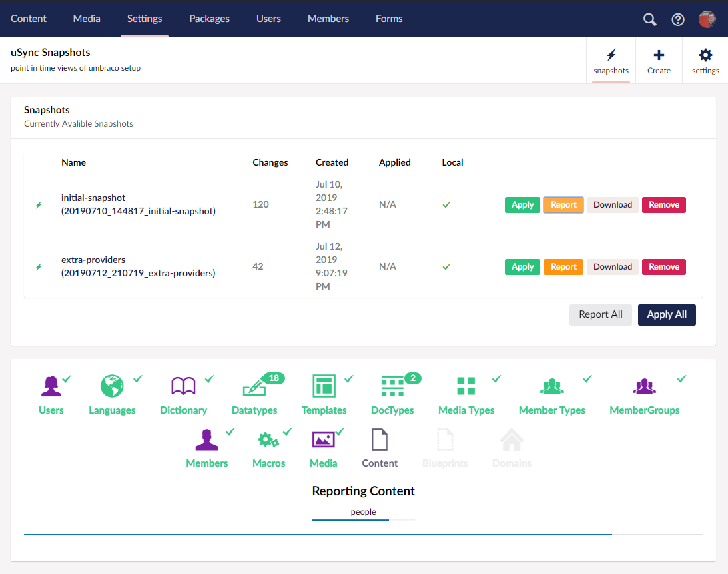Screen dimensions: 728x574
Task: Click Local checkmark for extra-providers
Action: tap(446, 267)
